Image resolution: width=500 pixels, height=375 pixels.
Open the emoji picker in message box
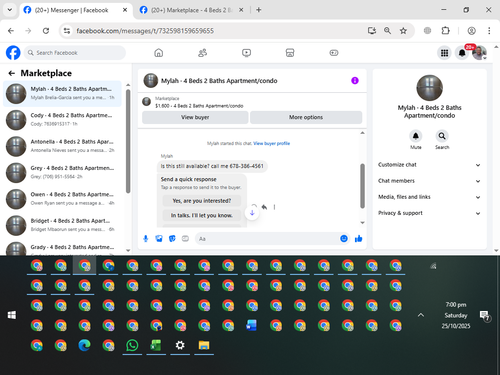point(344,239)
